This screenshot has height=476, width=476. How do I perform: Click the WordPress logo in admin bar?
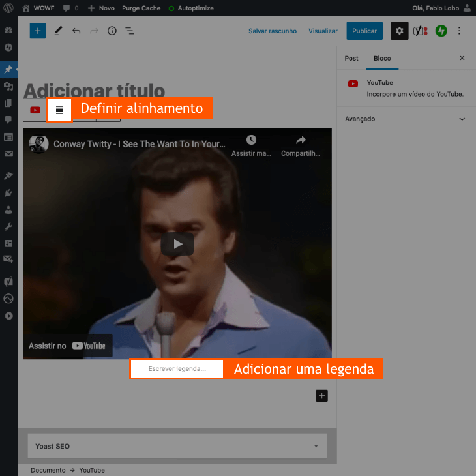click(x=8, y=8)
